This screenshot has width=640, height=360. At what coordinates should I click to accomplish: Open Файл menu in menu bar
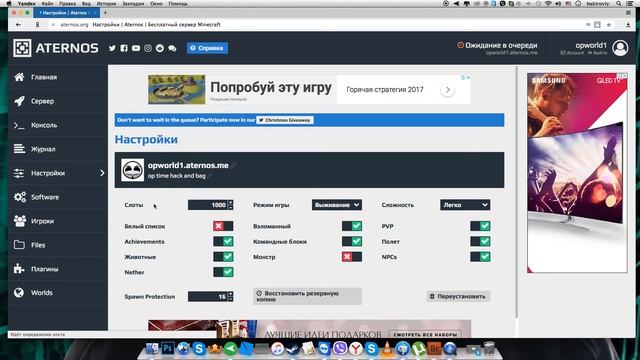pyautogui.click(x=47, y=3)
